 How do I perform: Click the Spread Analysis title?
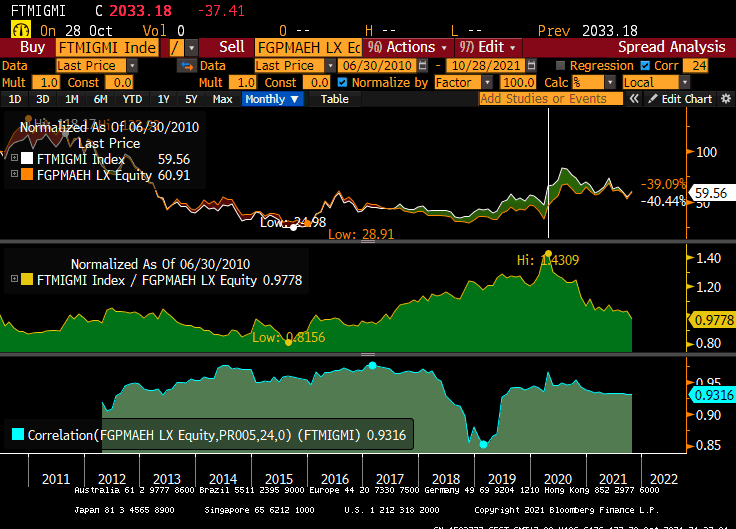pyautogui.click(x=672, y=47)
